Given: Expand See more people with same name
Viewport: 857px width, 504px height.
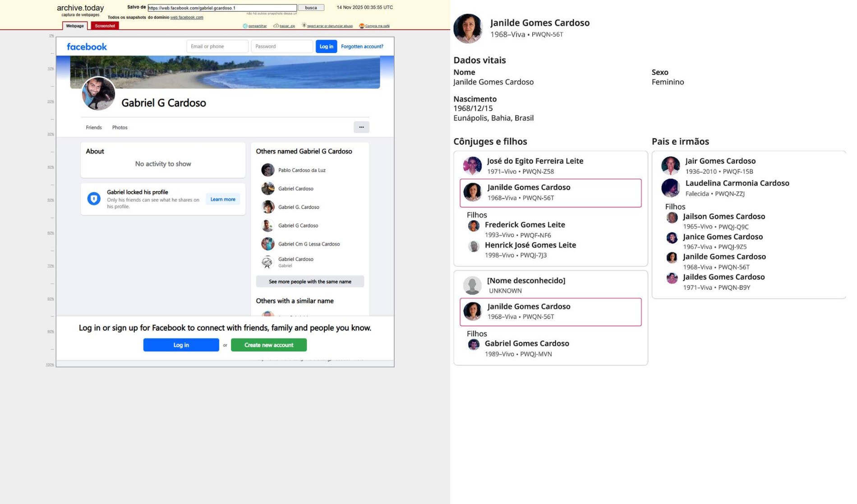Looking at the screenshot, I should [310, 282].
